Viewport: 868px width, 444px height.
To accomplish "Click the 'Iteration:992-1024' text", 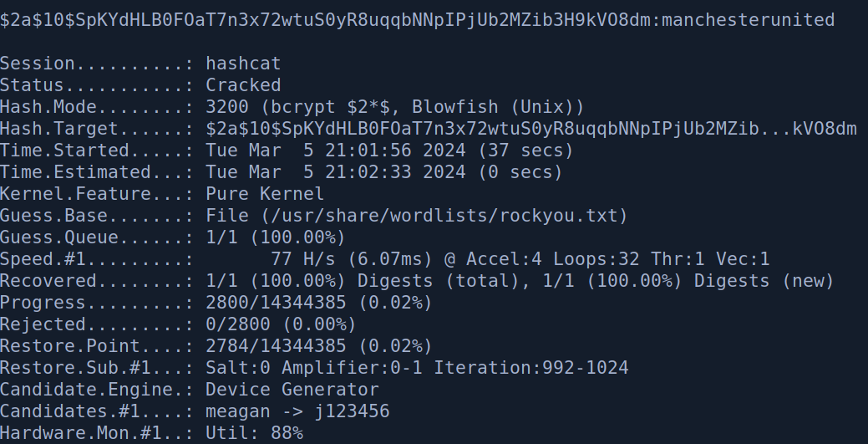I will coord(530,368).
